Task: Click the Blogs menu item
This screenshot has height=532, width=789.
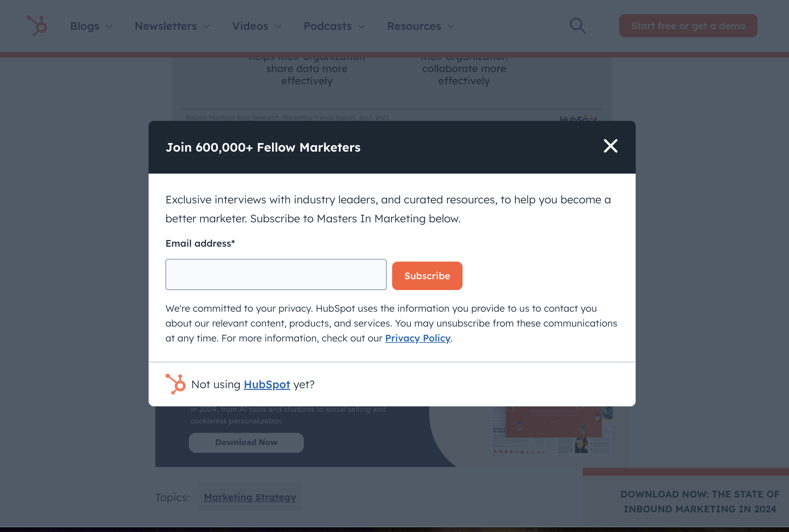Action: pyautogui.click(x=91, y=25)
